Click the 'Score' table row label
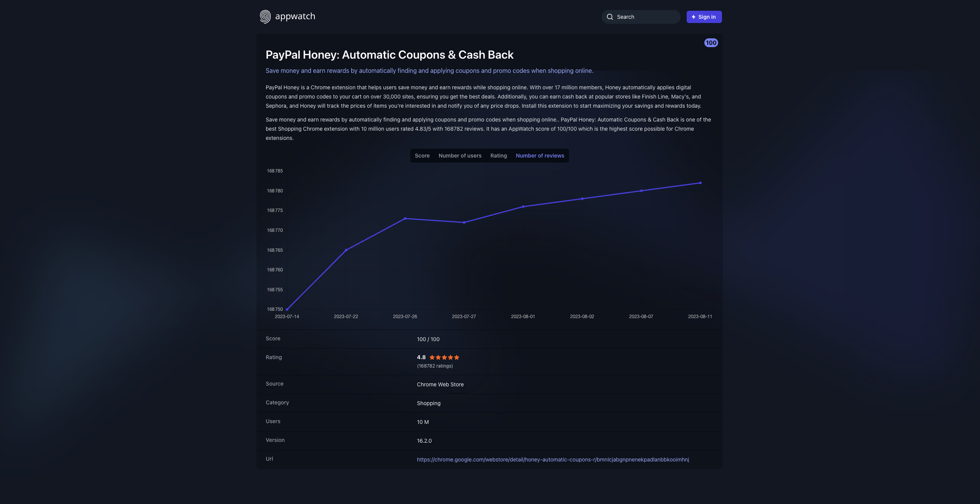This screenshot has height=504, width=980. [273, 338]
